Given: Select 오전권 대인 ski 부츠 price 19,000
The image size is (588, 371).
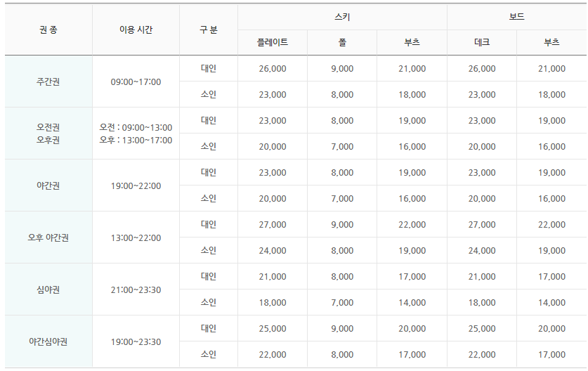Looking at the screenshot, I should (412, 120).
